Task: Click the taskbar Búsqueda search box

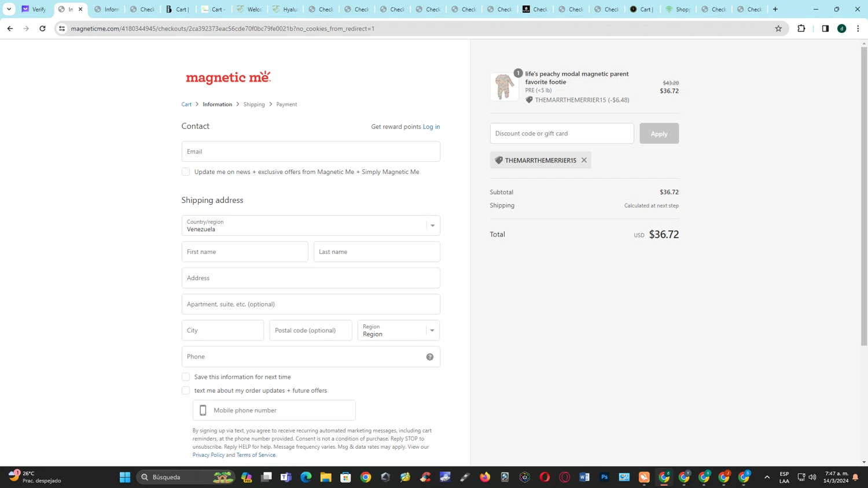Action: click(185, 477)
